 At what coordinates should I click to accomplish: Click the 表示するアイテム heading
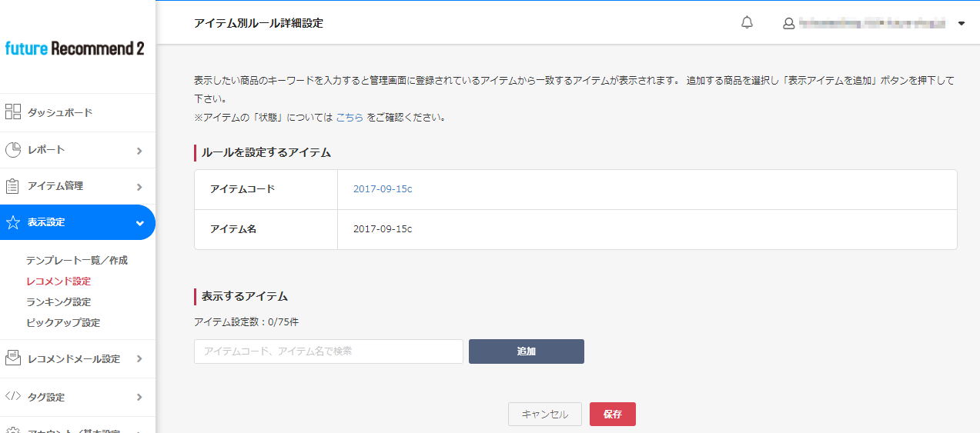click(244, 296)
